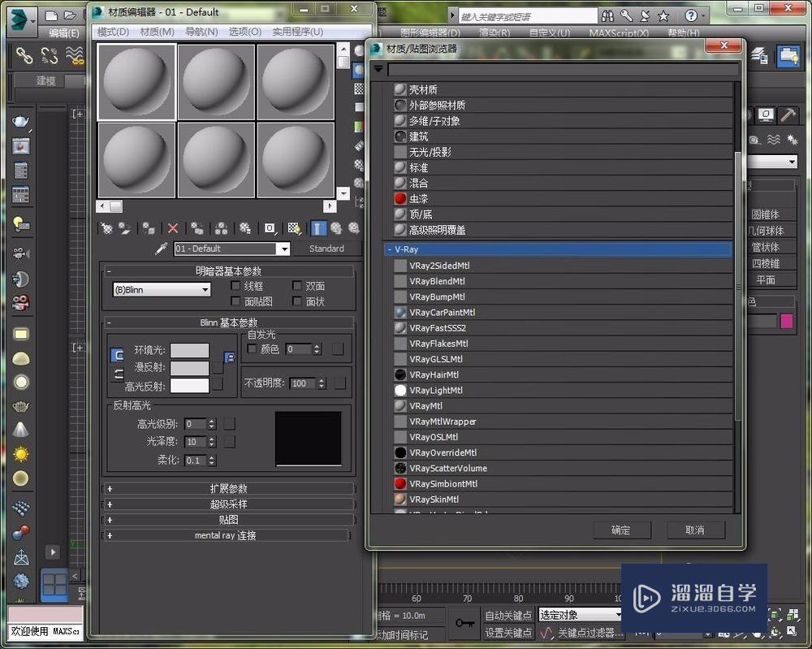This screenshot has width=812, height=649.
Task: Enable 线框 wireframe checkbox
Action: point(235,285)
